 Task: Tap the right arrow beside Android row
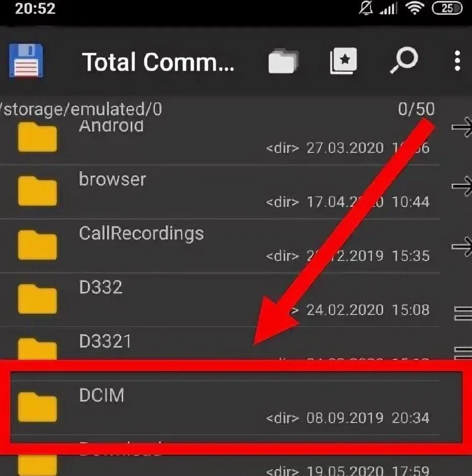pyautogui.click(x=462, y=127)
